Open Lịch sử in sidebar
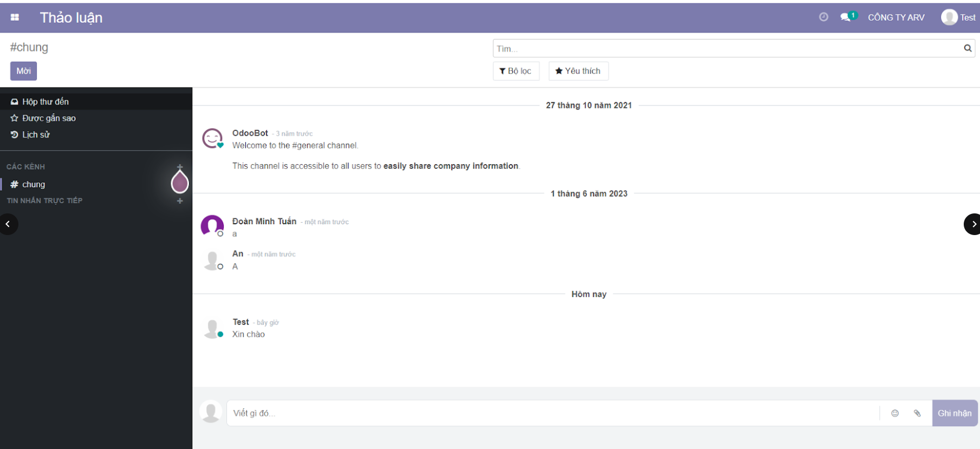 tap(36, 135)
